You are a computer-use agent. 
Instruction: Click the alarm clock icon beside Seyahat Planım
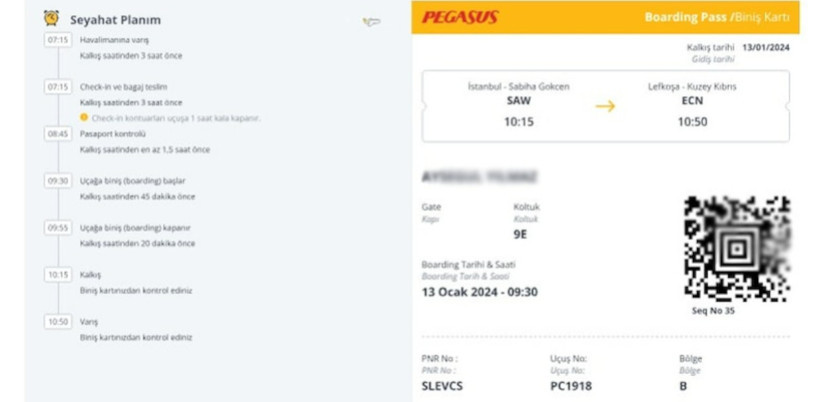tap(51, 18)
